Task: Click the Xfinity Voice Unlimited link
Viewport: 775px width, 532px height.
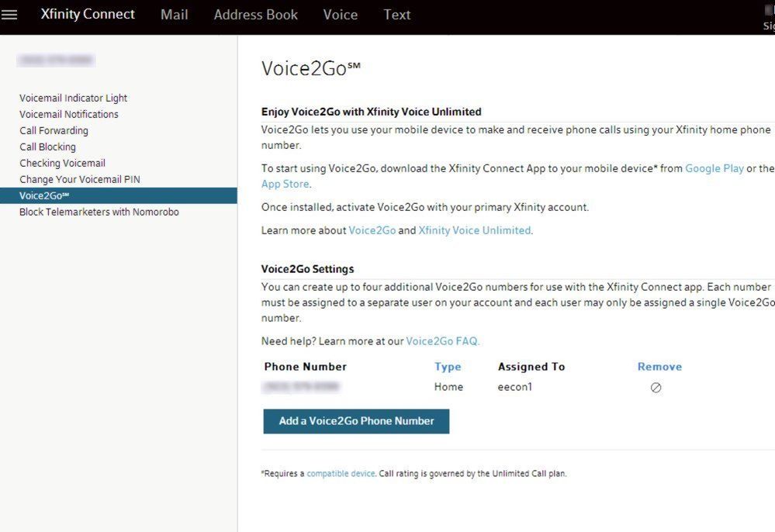Action: [474, 230]
